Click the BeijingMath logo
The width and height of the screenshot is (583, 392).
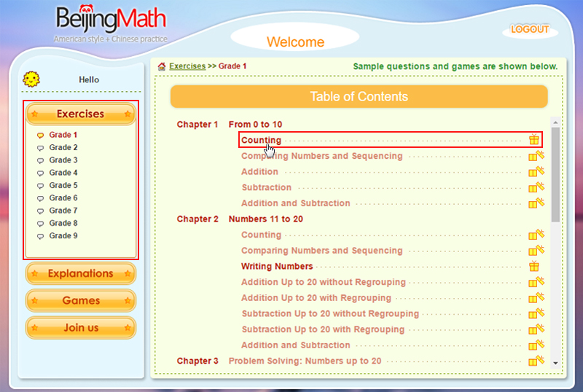pos(111,23)
